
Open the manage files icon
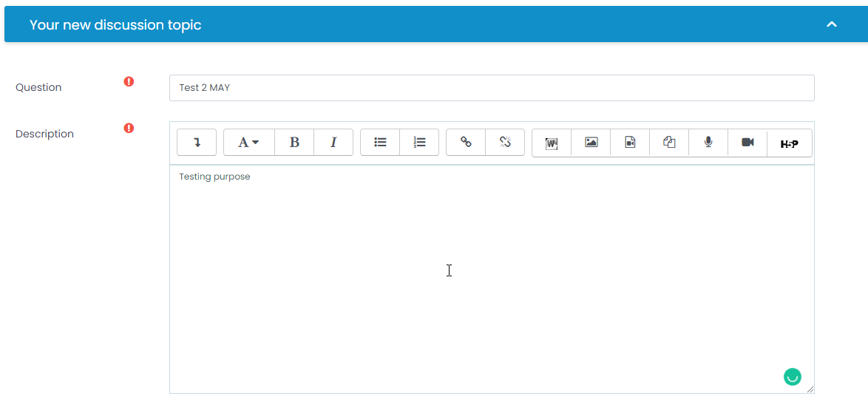[669, 143]
